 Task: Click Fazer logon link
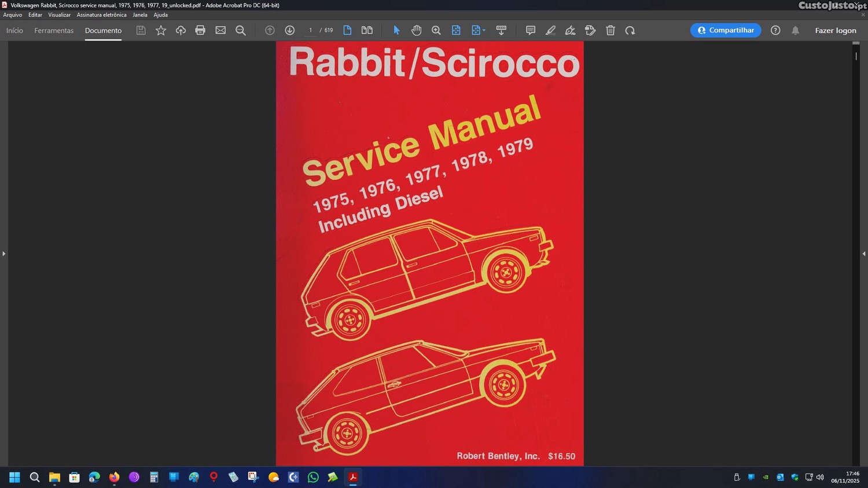coord(835,31)
